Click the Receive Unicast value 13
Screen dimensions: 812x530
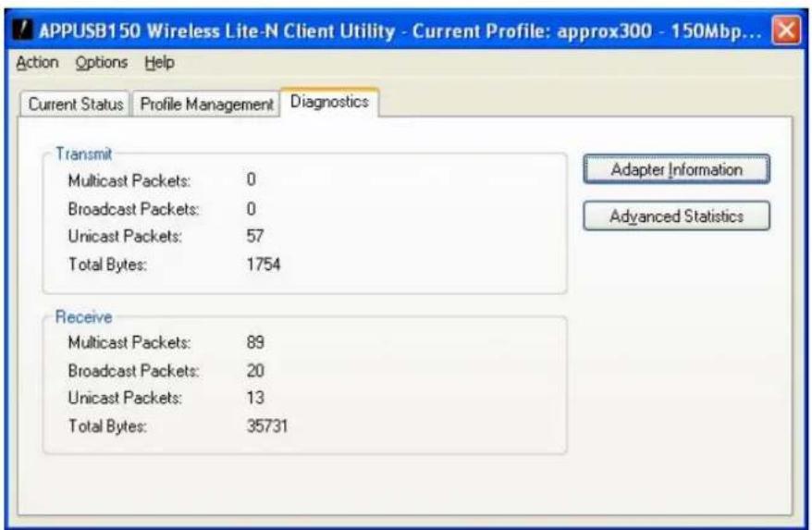[x=255, y=398]
